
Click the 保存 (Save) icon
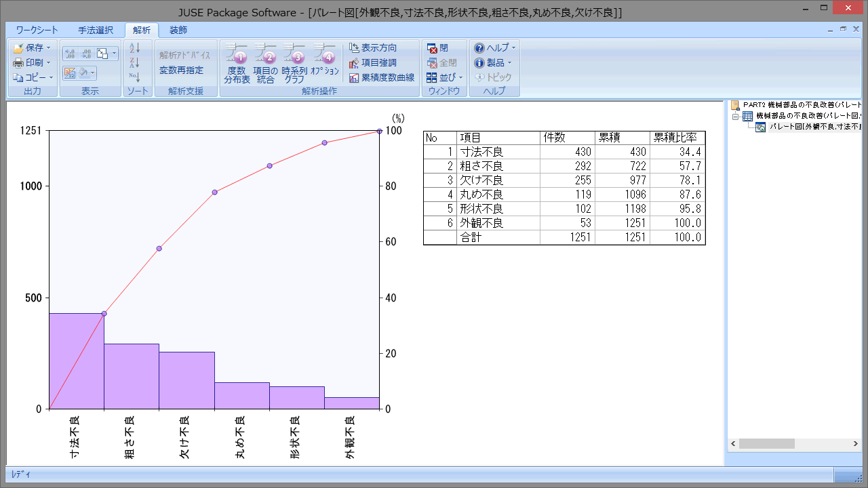[18, 48]
